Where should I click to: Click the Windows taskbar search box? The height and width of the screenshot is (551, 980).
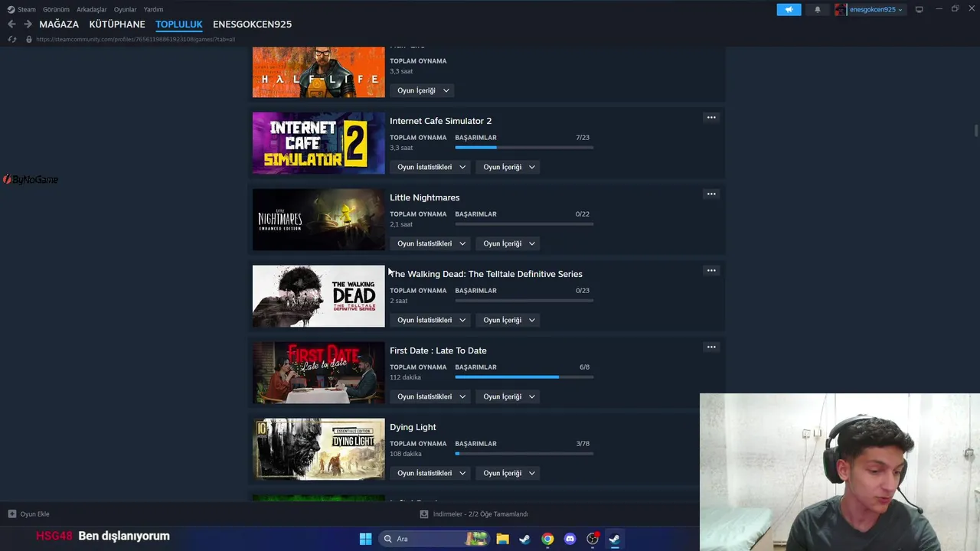click(x=434, y=539)
